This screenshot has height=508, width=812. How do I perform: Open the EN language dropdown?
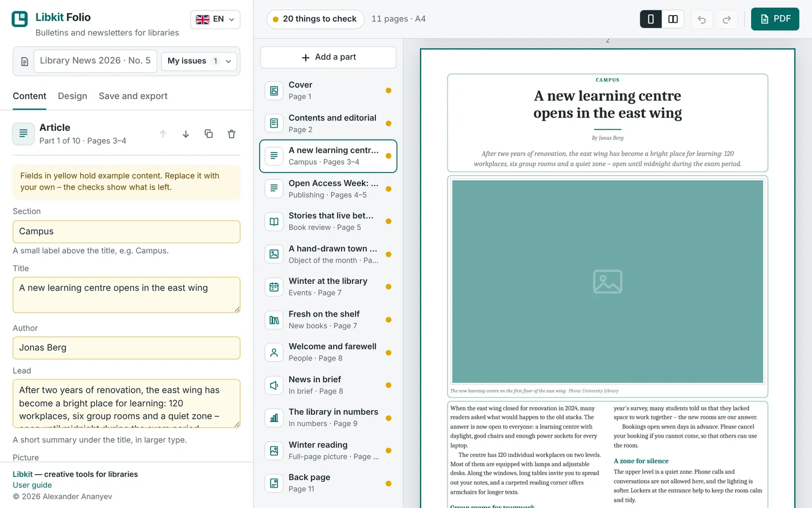(215, 19)
